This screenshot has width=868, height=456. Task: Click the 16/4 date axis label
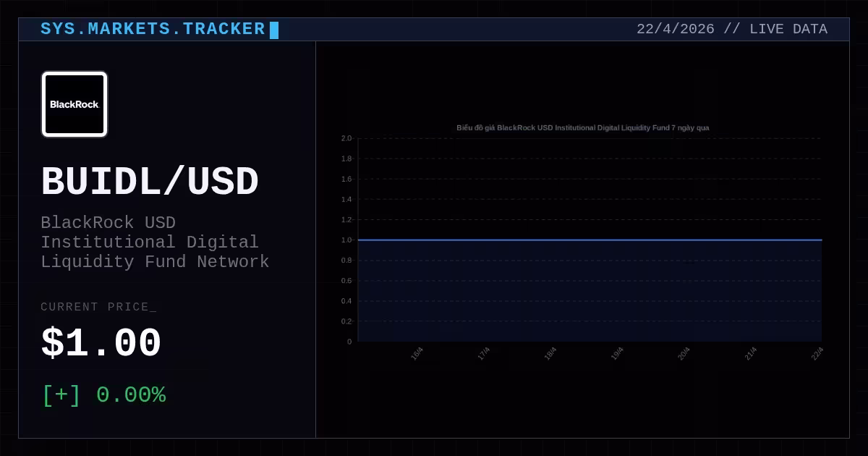[x=417, y=353]
